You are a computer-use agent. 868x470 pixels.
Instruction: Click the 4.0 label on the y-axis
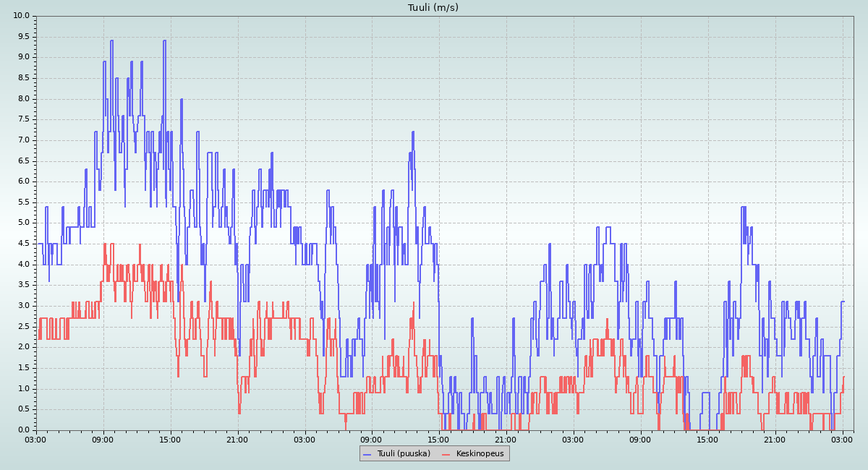[23, 265]
